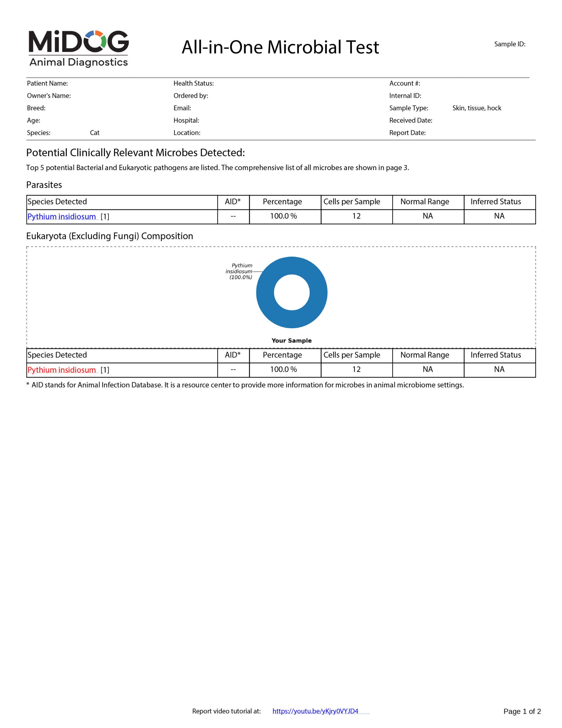This screenshot has height=728, width=562.
Task: Open the blue Pythium insidiosum link in Parasites table
Action: click(62, 217)
